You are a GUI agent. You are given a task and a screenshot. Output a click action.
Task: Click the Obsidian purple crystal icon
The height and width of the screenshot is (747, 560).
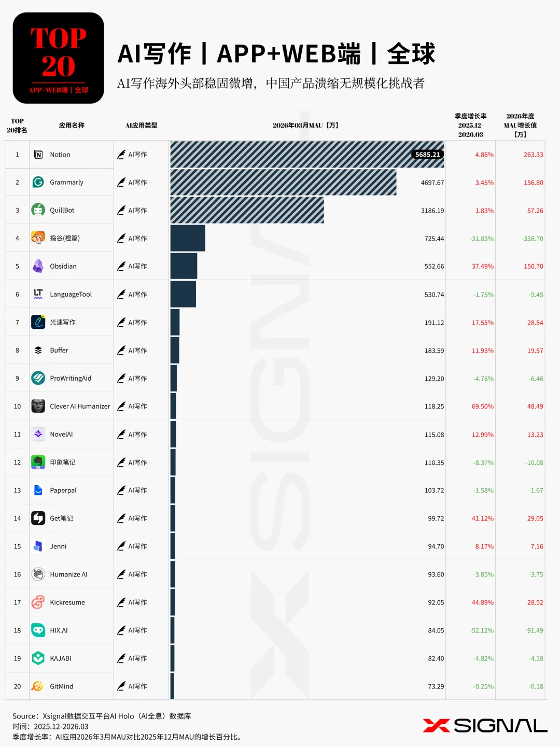(x=38, y=266)
